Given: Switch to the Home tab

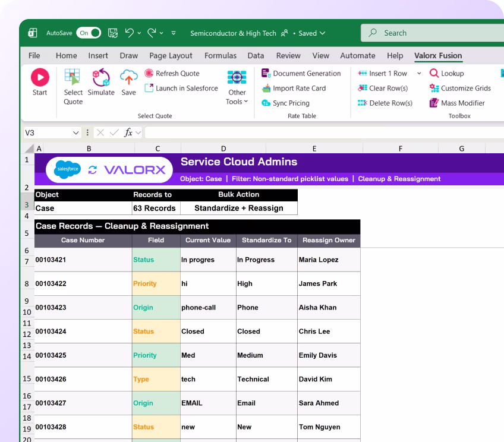Looking at the screenshot, I should pos(66,56).
